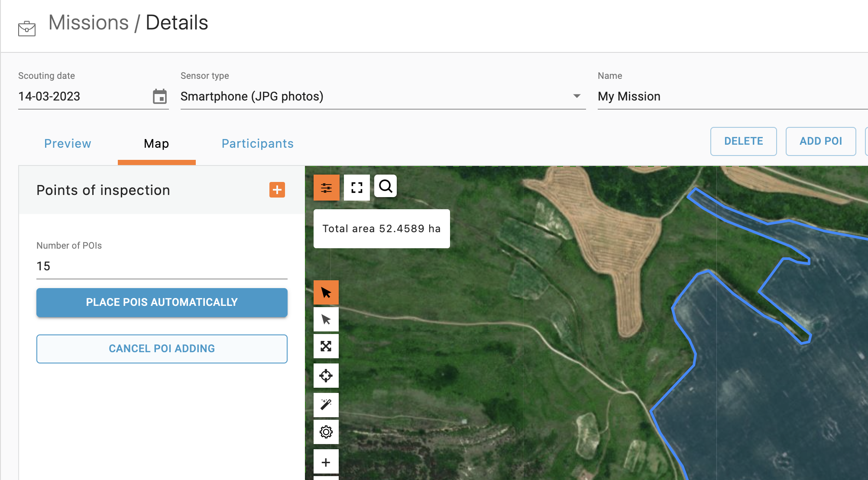Click the Number of POIs field
Image resolution: width=868 pixels, height=480 pixels.
162,266
